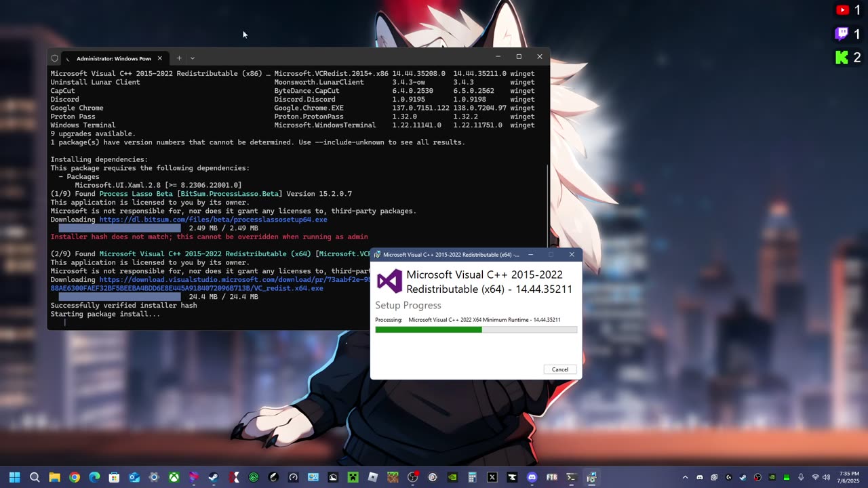Viewport: 868px width, 488px height.
Task: Open CurseForge anvil icon in the taskbar
Action: [512, 477]
